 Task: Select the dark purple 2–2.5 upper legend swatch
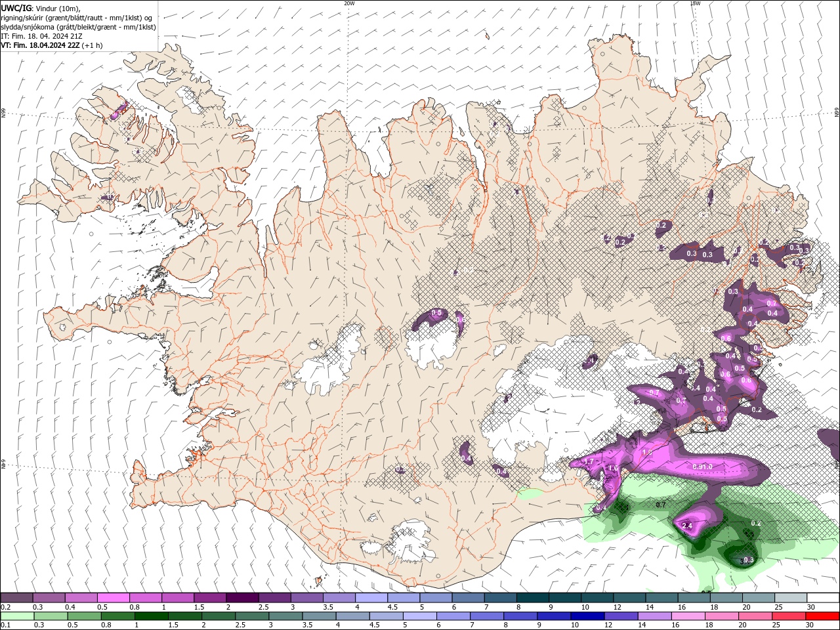(x=242, y=598)
